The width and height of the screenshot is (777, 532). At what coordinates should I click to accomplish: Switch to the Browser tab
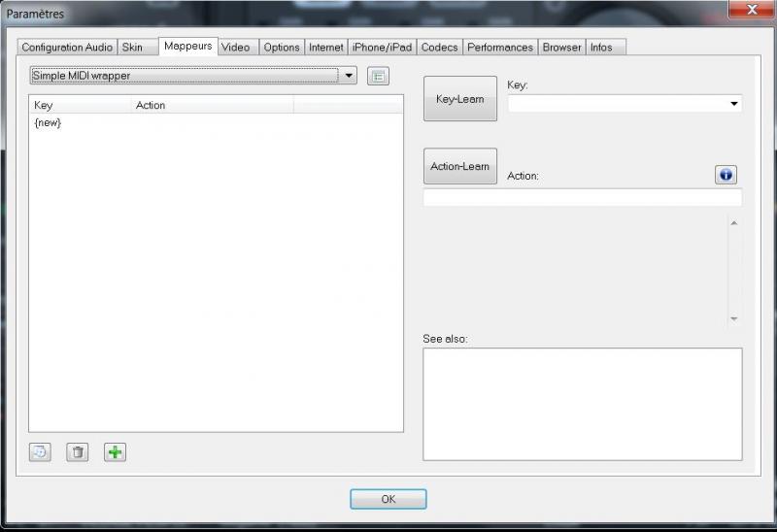562,47
